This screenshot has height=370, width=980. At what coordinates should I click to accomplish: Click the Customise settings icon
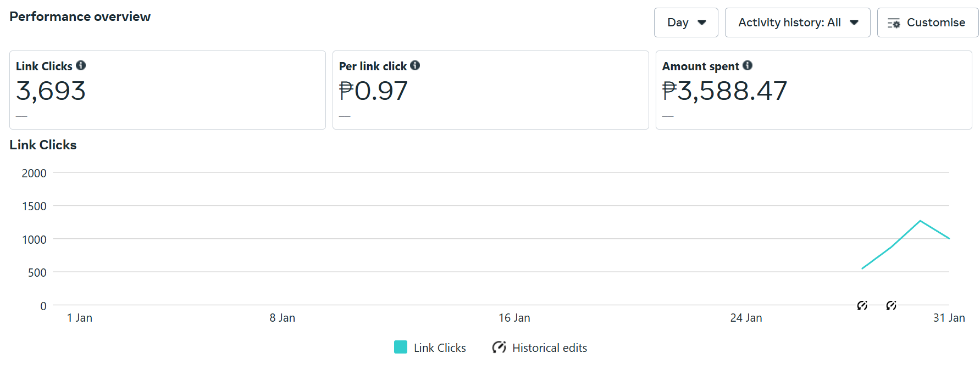tap(894, 23)
